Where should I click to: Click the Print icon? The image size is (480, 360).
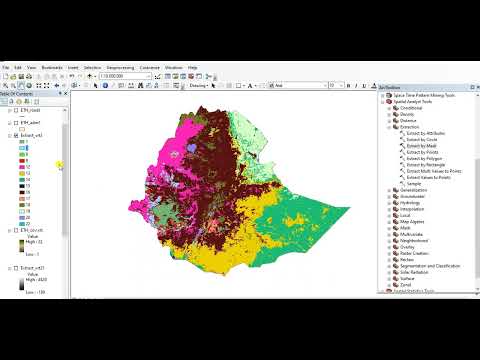[x=29, y=76]
